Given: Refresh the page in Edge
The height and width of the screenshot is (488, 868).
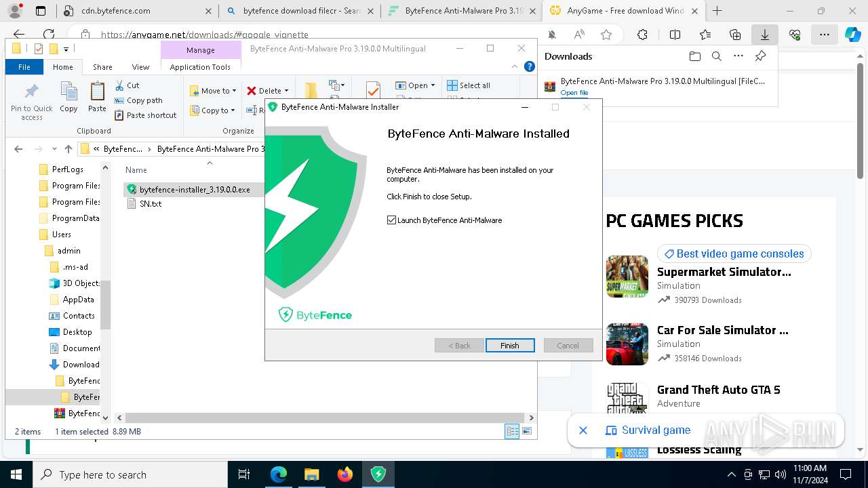Looking at the screenshot, I should [x=49, y=35].
